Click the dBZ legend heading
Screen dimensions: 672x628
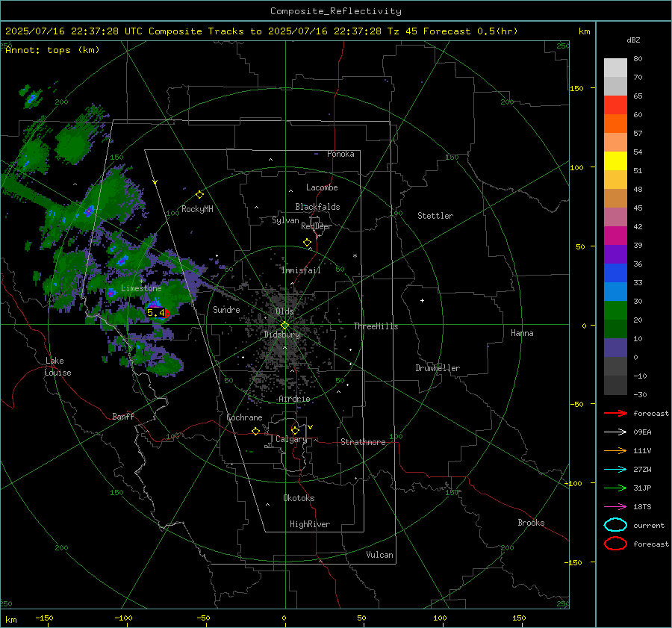(633, 40)
